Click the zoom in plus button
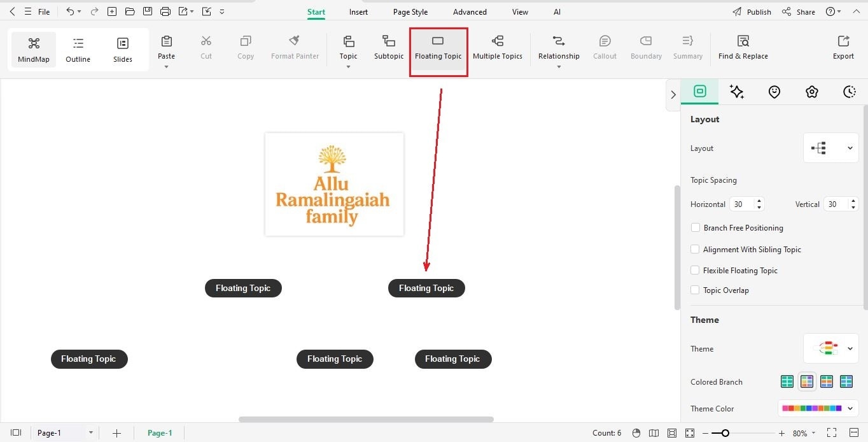 [781, 433]
